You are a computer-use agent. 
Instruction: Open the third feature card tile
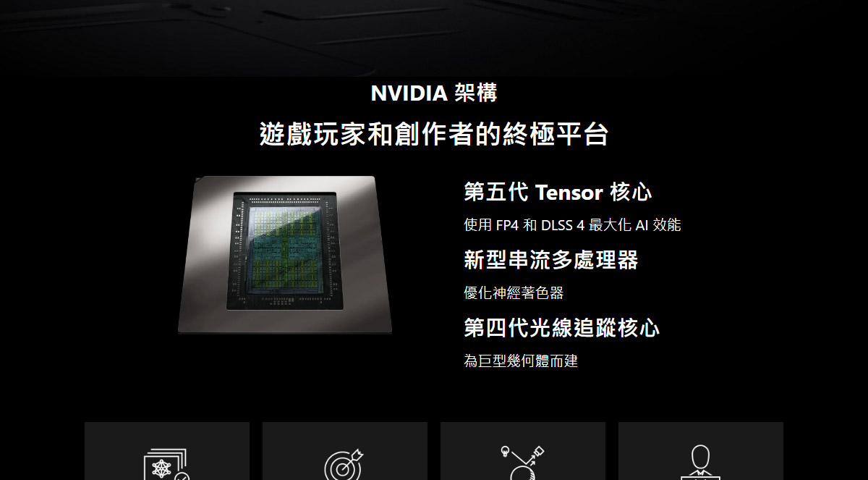point(523,451)
